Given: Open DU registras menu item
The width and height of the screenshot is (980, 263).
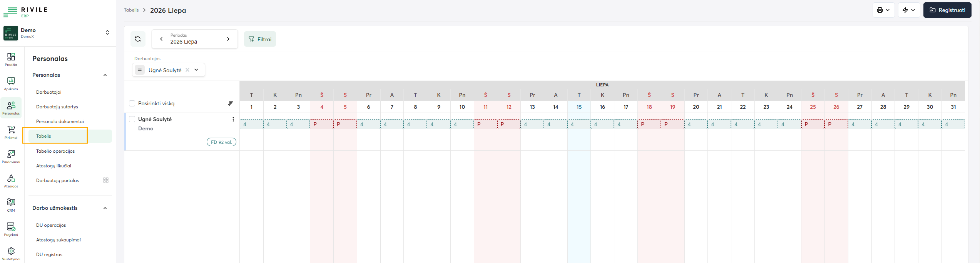Looking at the screenshot, I should pos(49,255).
